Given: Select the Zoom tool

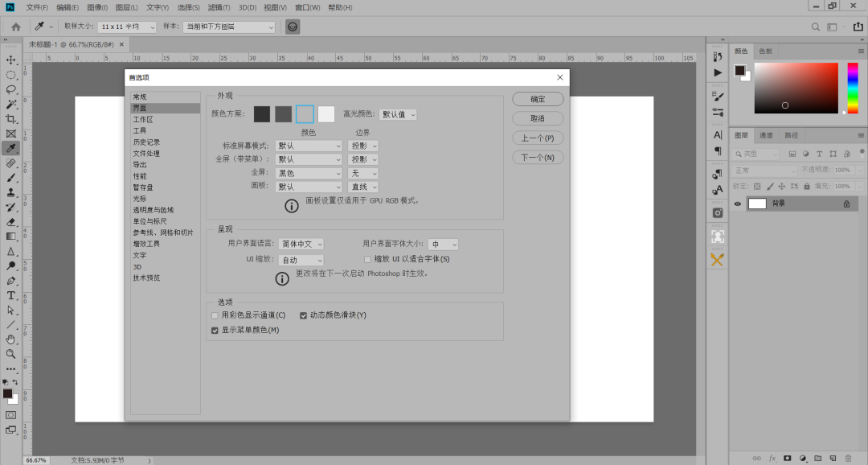Looking at the screenshot, I should click(11, 354).
